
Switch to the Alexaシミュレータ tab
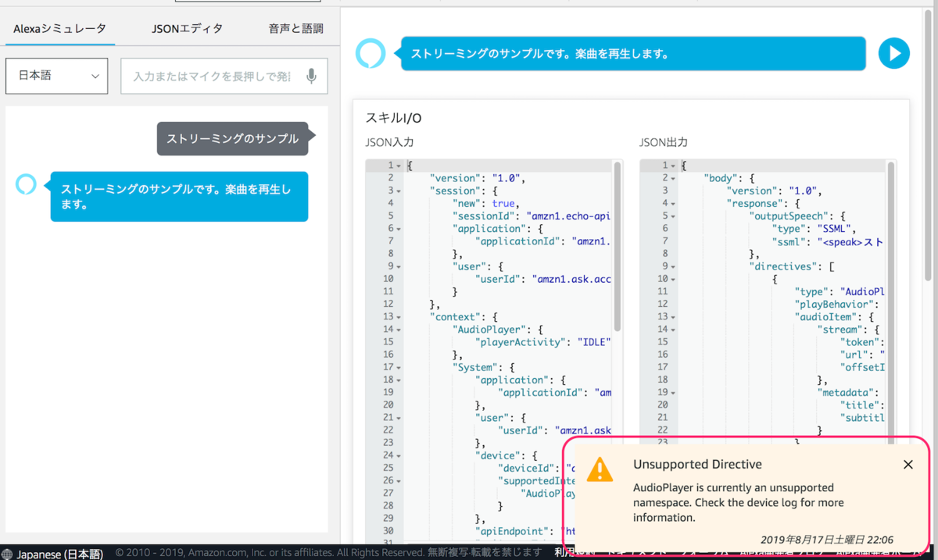click(59, 28)
